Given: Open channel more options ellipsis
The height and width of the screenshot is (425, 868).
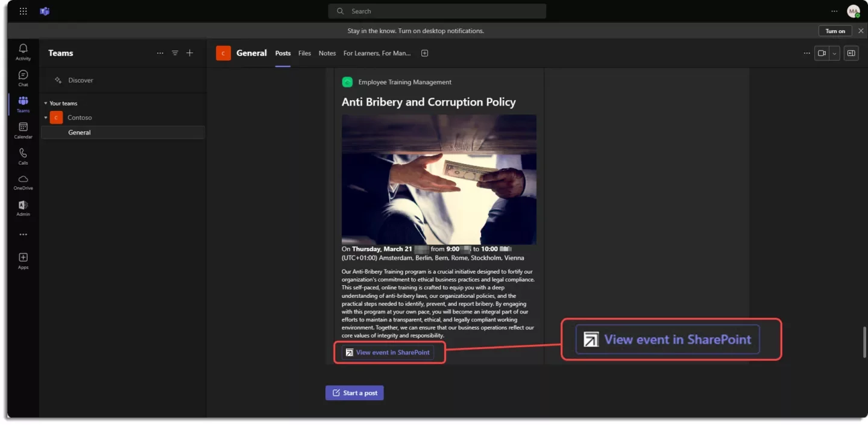Looking at the screenshot, I should coord(807,53).
